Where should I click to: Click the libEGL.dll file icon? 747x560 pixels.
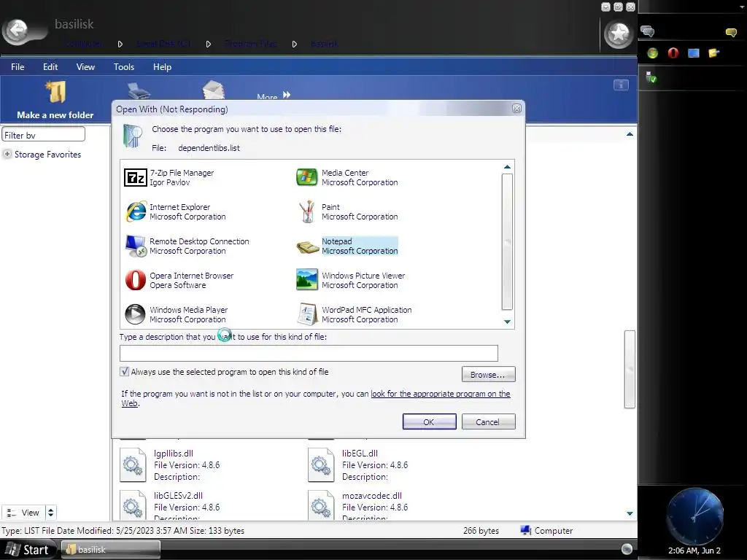pyautogui.click(x=321, y=464)
